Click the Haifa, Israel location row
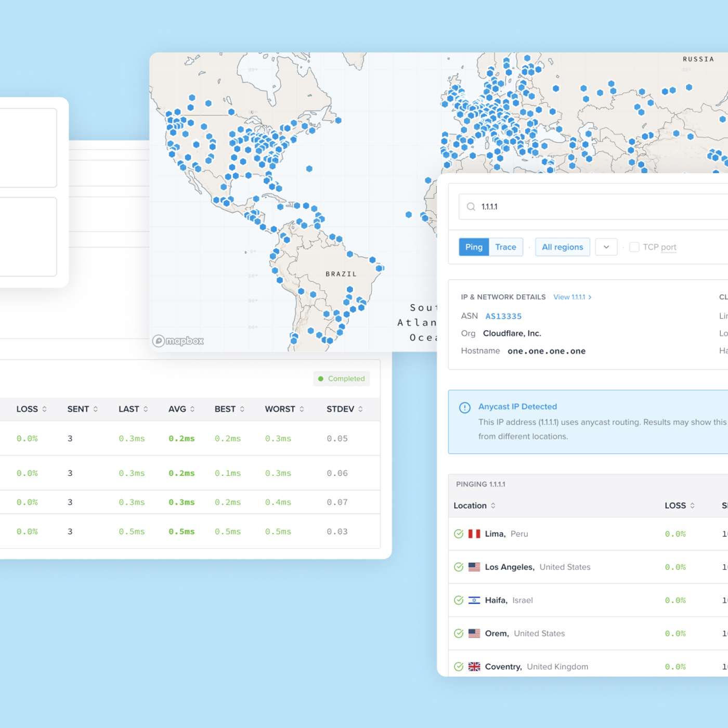 [x=588, y=601]
